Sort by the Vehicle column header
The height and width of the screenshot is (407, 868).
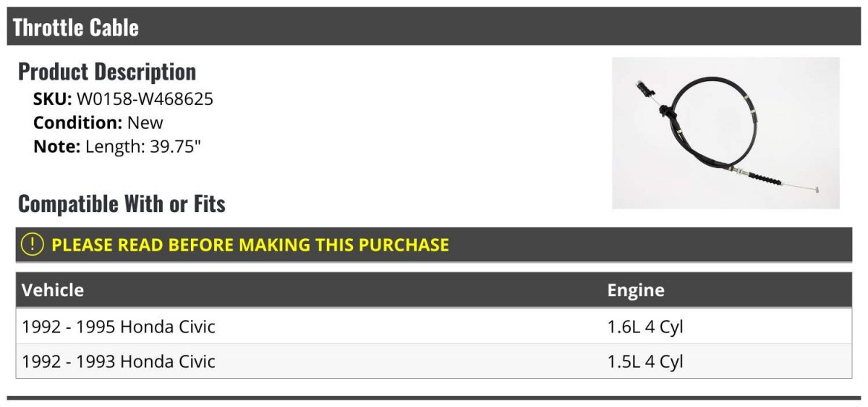click(53, 290)
